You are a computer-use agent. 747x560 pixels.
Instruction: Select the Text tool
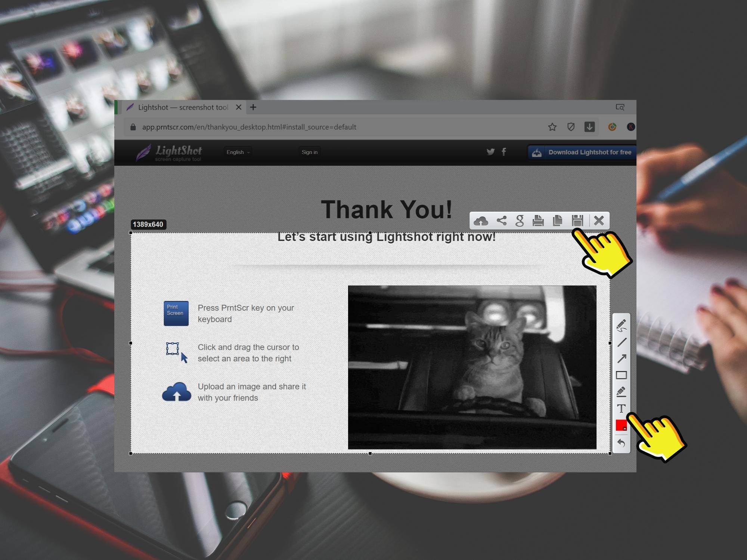click(621, 408)
